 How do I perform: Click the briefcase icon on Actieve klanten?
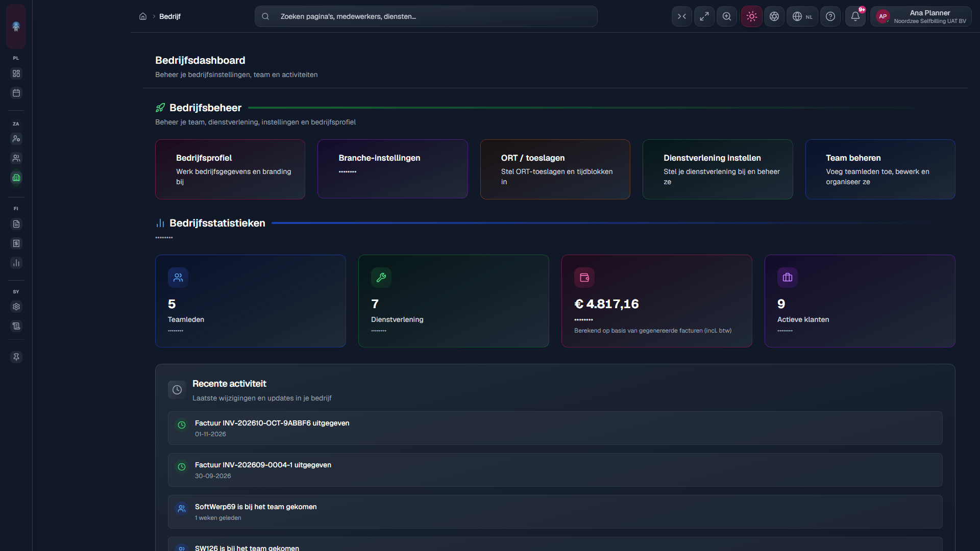tap(788, 278)
